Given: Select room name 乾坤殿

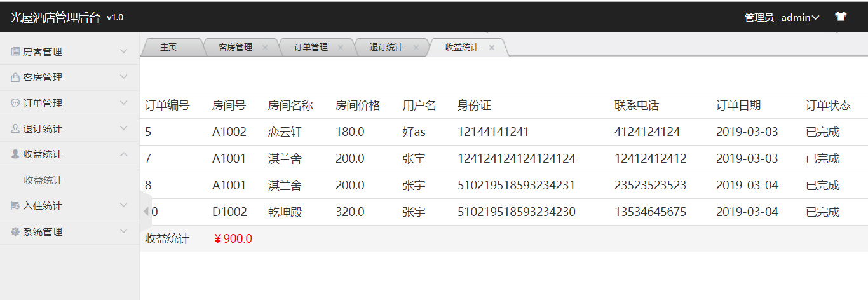Looking at the screenshot, I should [285, 212].
